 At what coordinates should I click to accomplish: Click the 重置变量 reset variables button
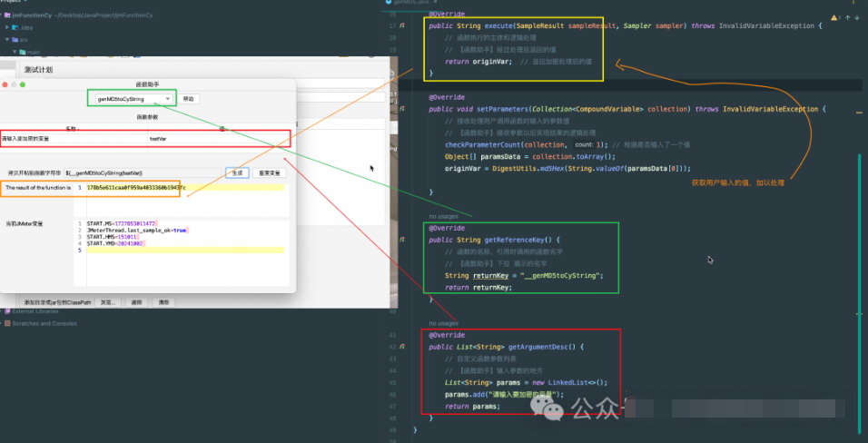pyautogui.click(x=270, y=172)
